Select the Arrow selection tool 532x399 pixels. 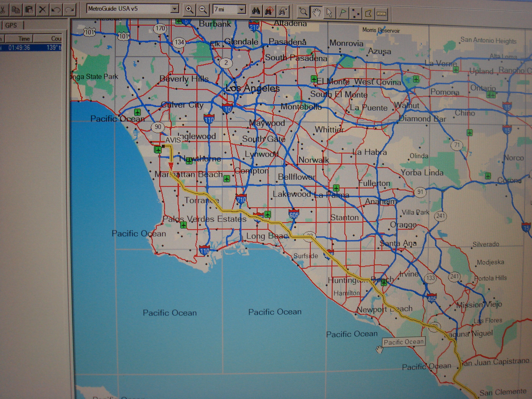[329, 12]
